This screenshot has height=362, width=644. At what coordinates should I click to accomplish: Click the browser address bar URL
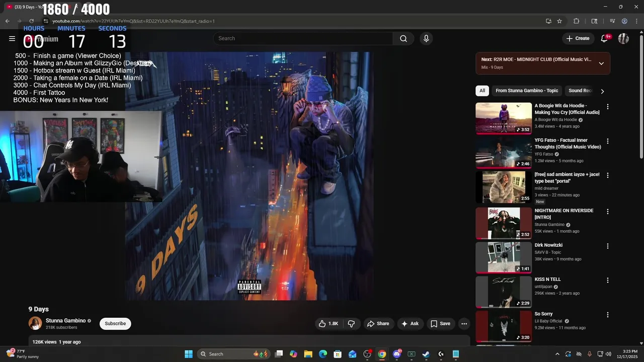(x=134, y=21)
